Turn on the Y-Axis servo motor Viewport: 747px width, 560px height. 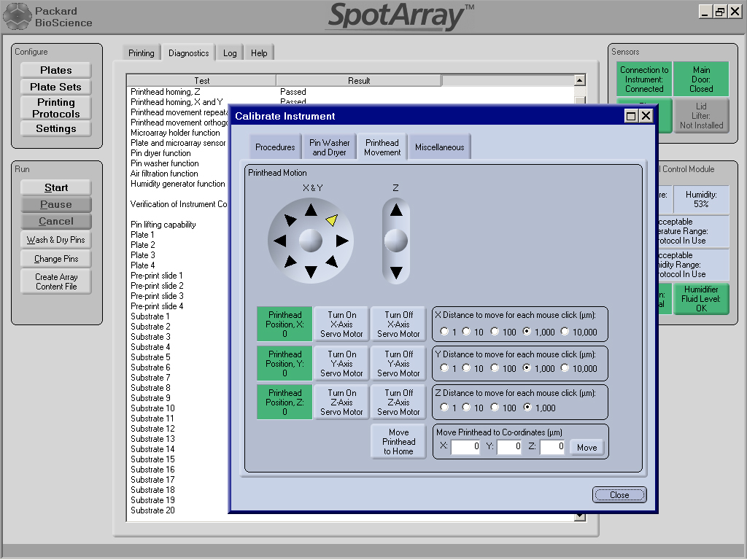click(341, 364)
